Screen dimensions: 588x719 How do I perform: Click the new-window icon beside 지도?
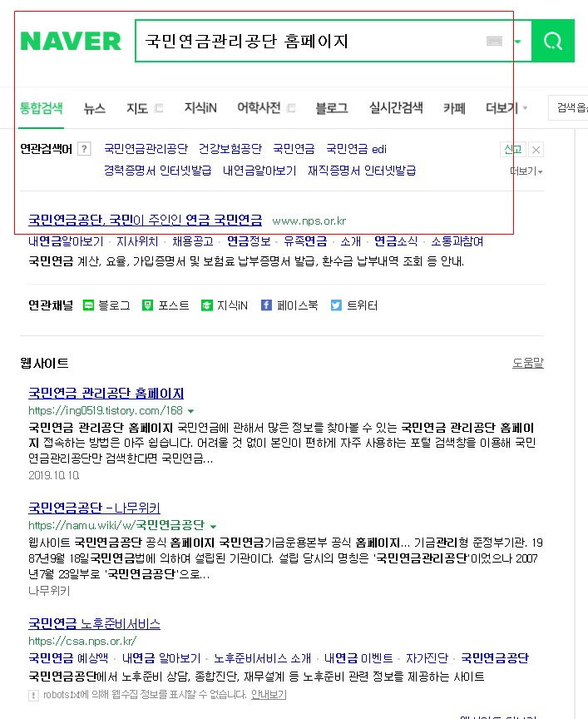point(159,108)
